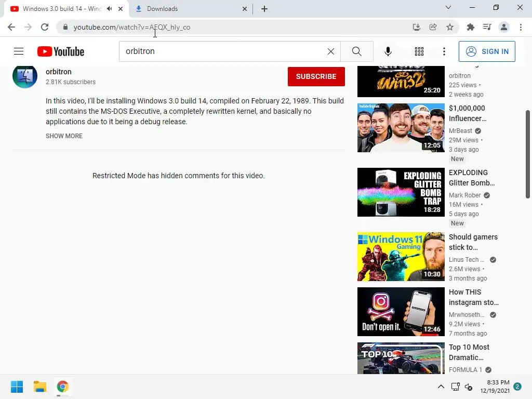The width and height of the screenshot is (532, 399).
Task: Open the Top 10 Formula 1 thumbnail
Action: (x=401, y=358)
